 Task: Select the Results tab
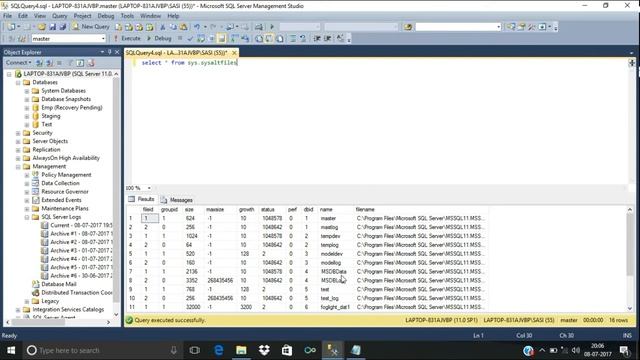coord(142,199)
